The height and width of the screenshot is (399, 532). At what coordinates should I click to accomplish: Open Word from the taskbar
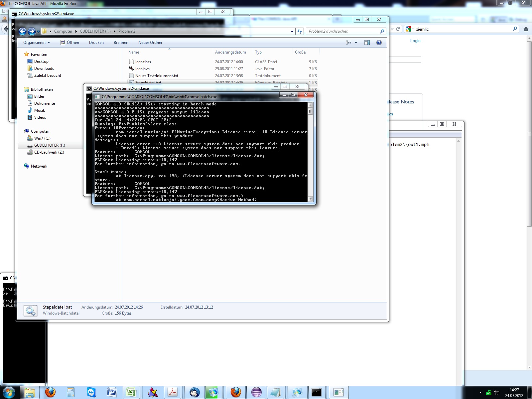[112, 392]
